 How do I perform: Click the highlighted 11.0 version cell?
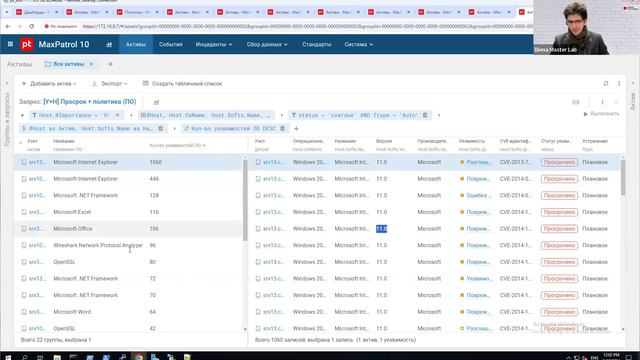click(x=381, y=229)
